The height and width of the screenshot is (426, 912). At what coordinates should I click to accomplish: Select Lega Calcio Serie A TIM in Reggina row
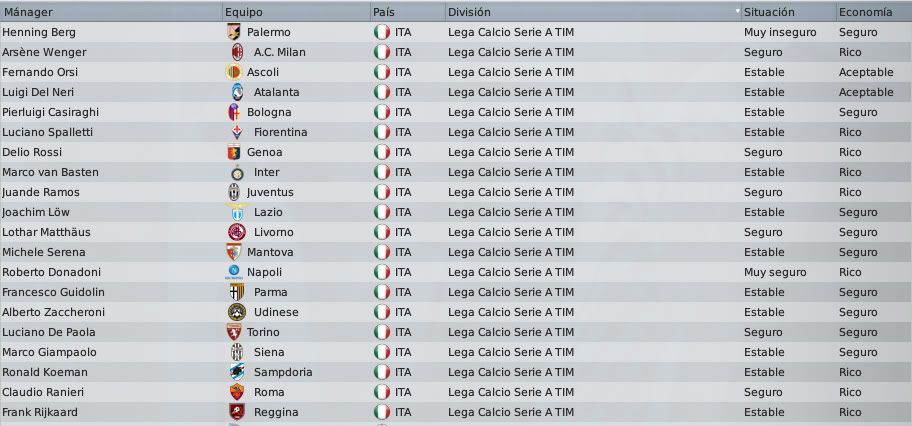click(511, 412)
